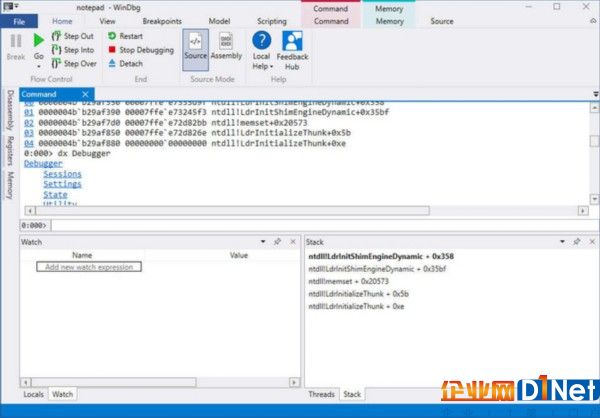Viewport: 600px width, 418px height.
Task: Open the Scripting ribbon tab
Action: pyautogui.click(x=272, y=21)
